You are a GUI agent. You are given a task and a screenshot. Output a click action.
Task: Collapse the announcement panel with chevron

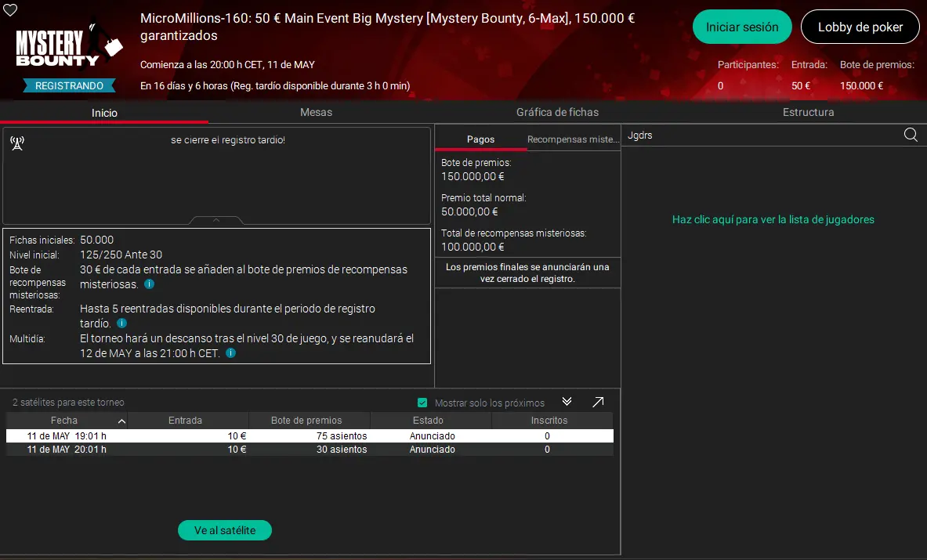tap(216, 220)
